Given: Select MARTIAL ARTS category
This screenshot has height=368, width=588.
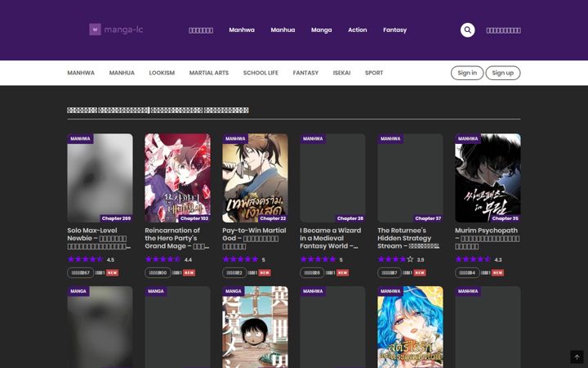Looking at the screenshot, I should point(209,73).
